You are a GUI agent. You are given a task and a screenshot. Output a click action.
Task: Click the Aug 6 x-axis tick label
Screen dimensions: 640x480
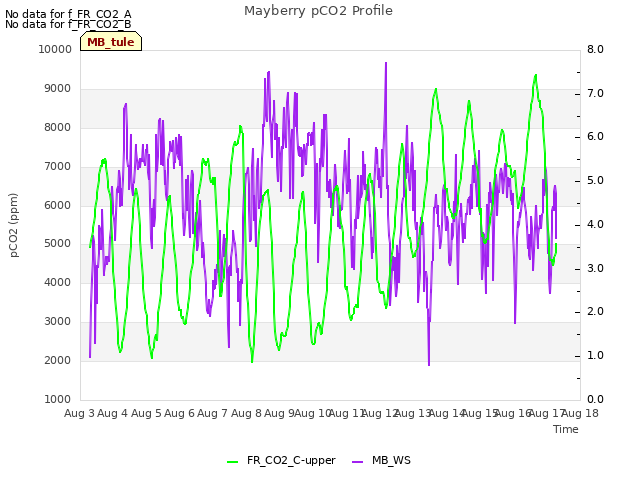179,413
